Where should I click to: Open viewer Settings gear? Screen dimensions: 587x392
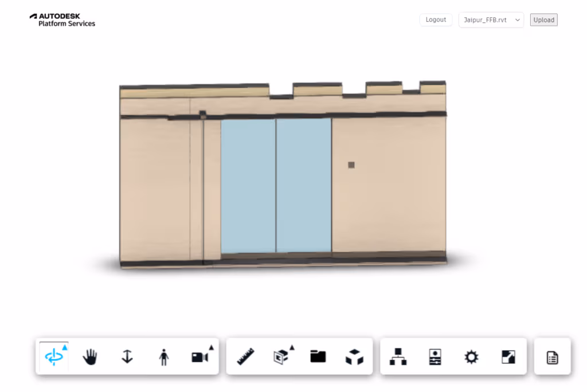pyautogui.click(x=471, y=357)
